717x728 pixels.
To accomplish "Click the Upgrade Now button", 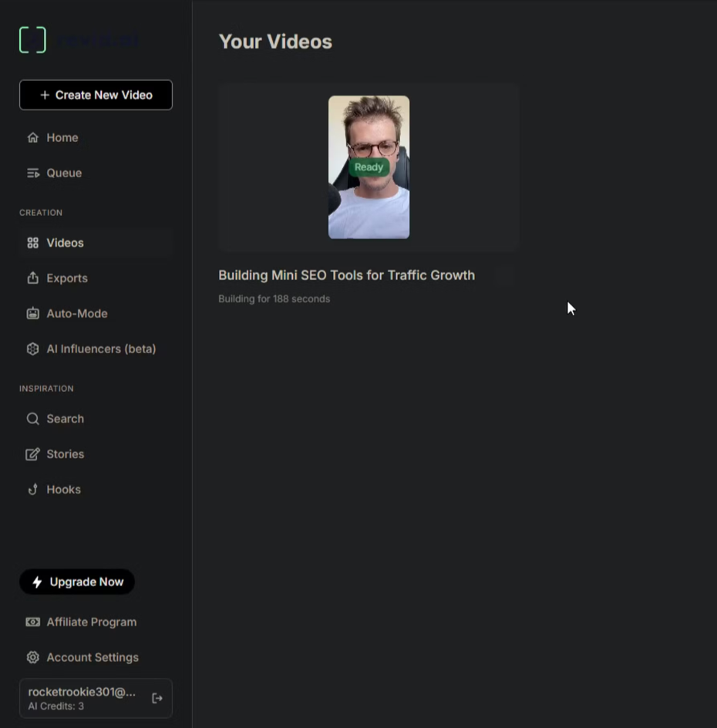I will [x=77, y=582].
